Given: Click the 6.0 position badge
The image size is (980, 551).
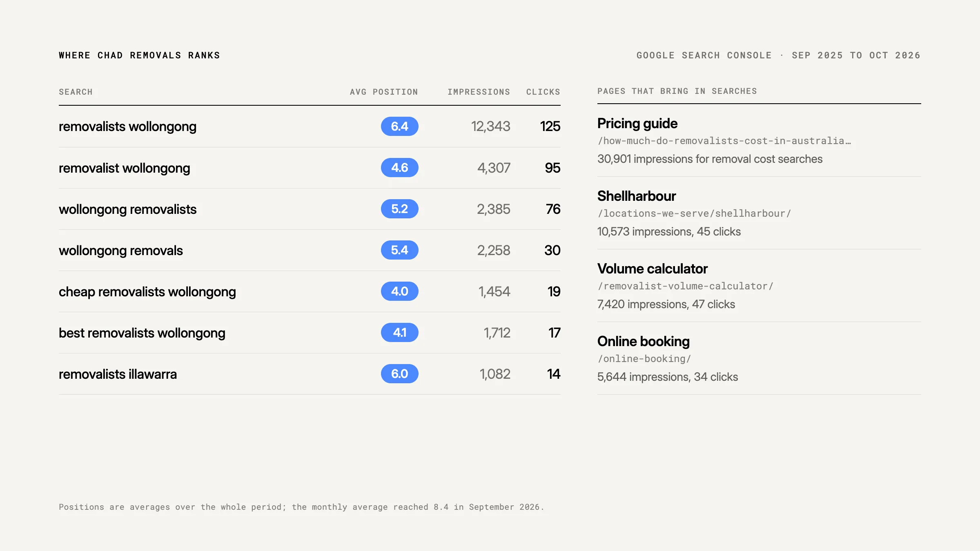Looking at the screenshot, I should [399, 374].
